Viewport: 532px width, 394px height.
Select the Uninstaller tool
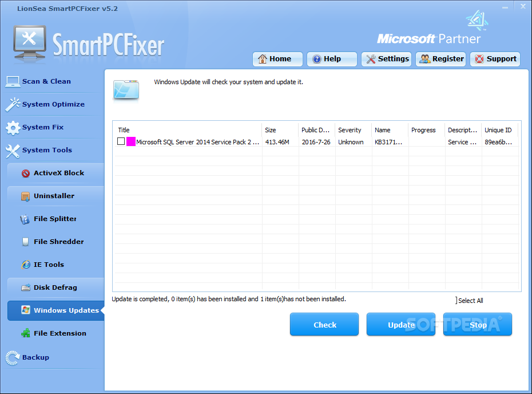tap(55, 196)
